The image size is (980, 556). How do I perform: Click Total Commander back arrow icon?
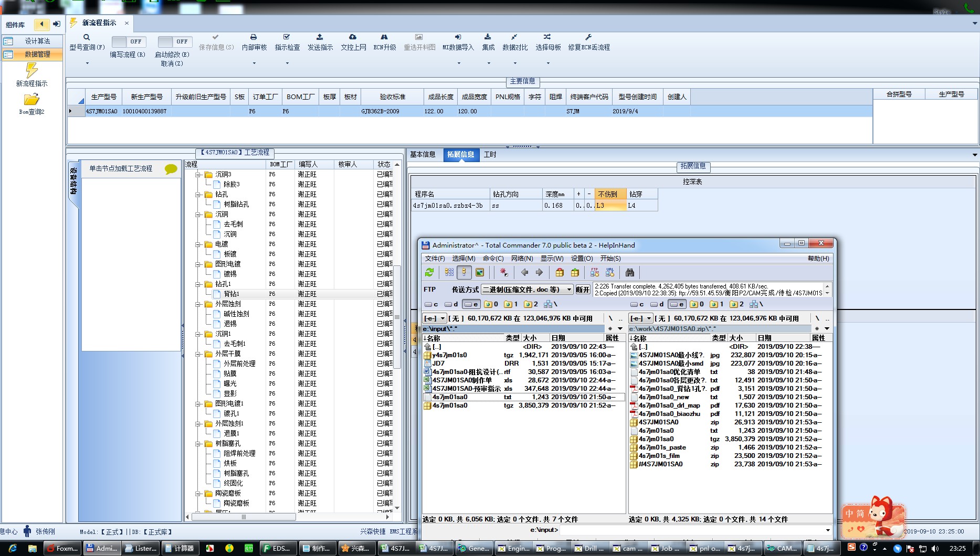click(x=524, y=272)
